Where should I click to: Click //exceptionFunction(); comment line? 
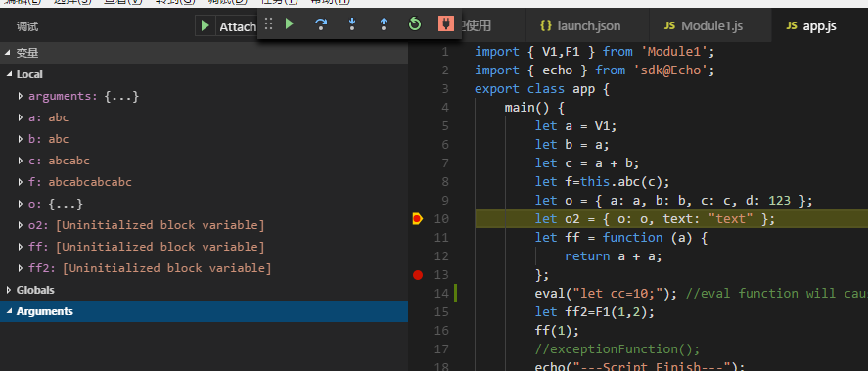click(617, 349)
